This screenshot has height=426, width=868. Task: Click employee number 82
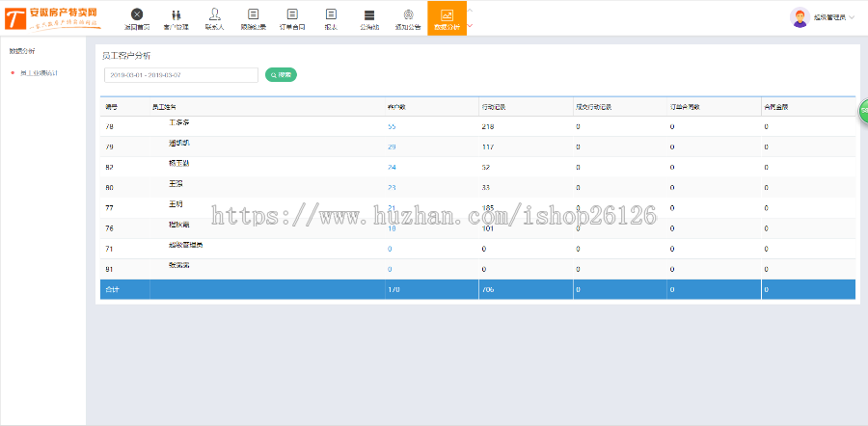109,167
